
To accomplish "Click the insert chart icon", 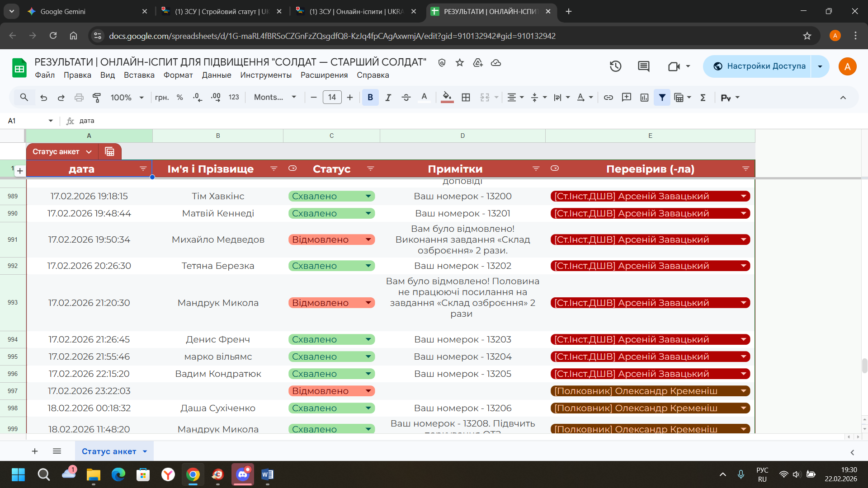I will coord(644,97).
